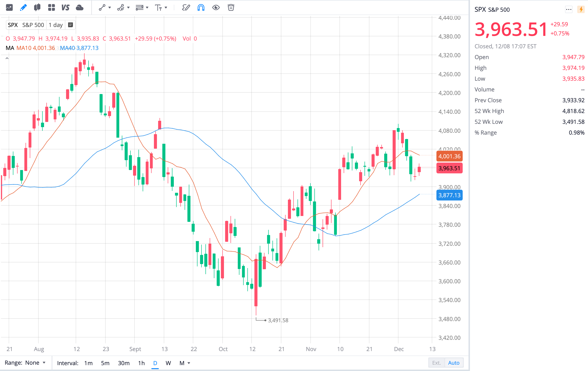The height and width of the screenshot is (371, 588).
Task: Open the more options ellipsis menu
Action: pos(569,10)
